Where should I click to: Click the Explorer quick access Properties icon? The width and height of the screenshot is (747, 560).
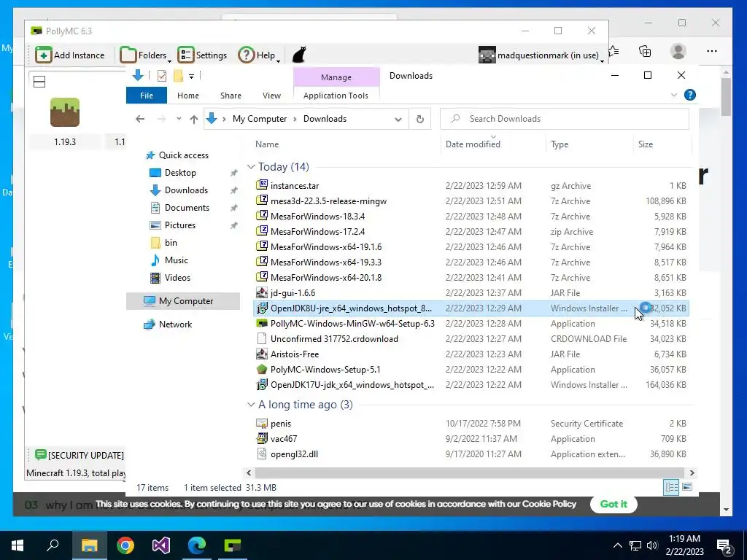tap(162, 76)
